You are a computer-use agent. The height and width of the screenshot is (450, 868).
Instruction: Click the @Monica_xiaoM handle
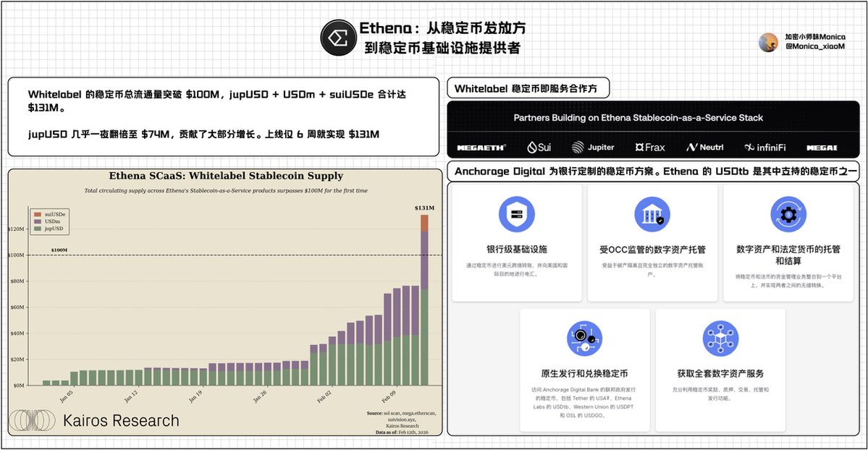tap(815, 46)
